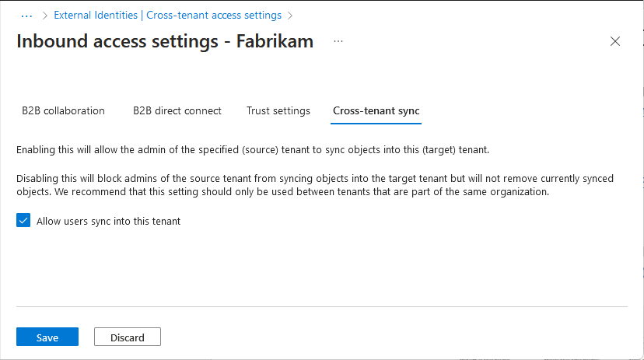
Task: Discard the unsaved changes
Action: (128, 337)
